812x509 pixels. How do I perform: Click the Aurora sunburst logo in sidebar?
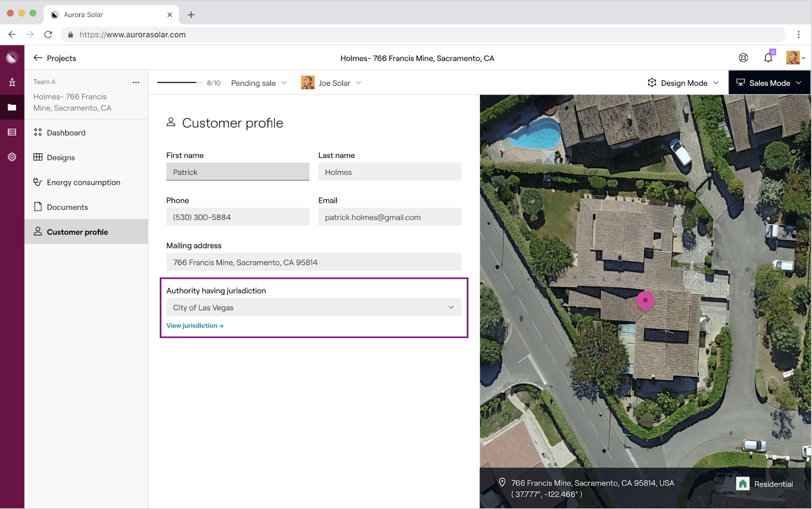tap(12, 57)
